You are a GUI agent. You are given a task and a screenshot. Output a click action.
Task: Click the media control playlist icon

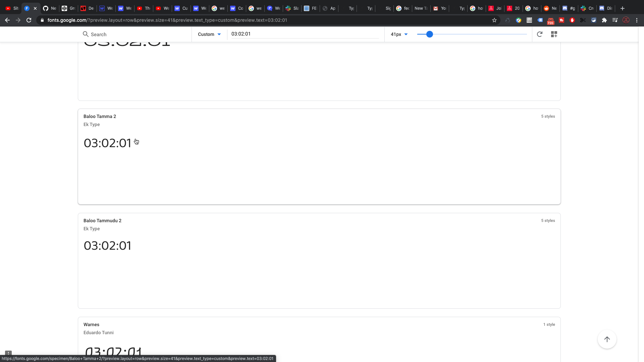click(x=615, y=20)
